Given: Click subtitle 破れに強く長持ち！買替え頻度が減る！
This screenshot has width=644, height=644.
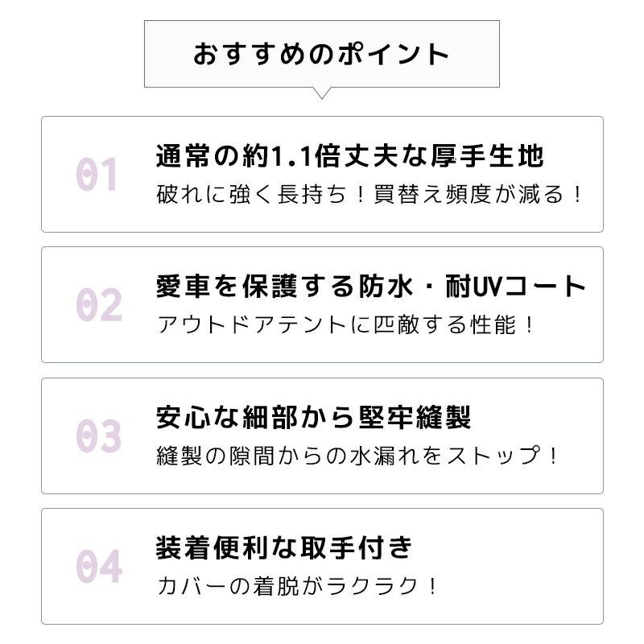Looking at the screenshot, I should point(369,194).
